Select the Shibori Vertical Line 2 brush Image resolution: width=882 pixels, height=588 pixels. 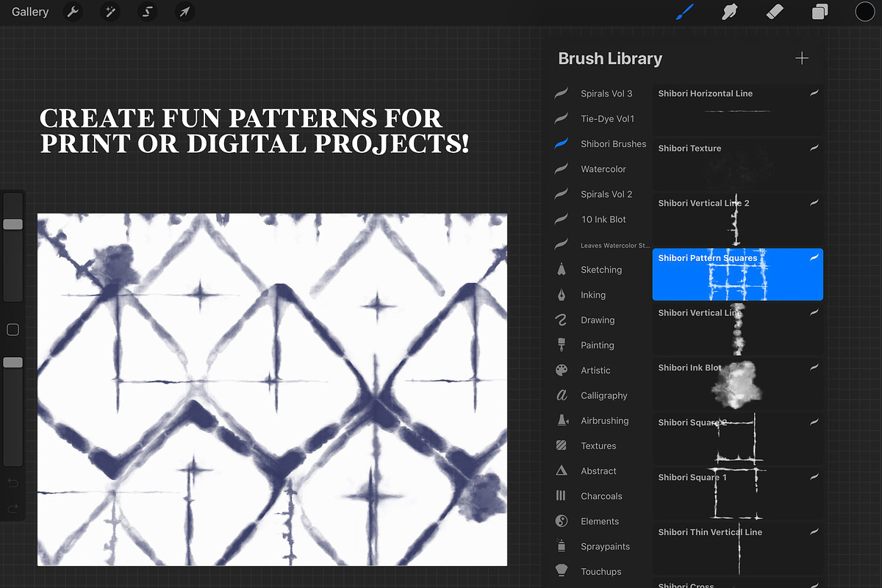coord(738,219)
